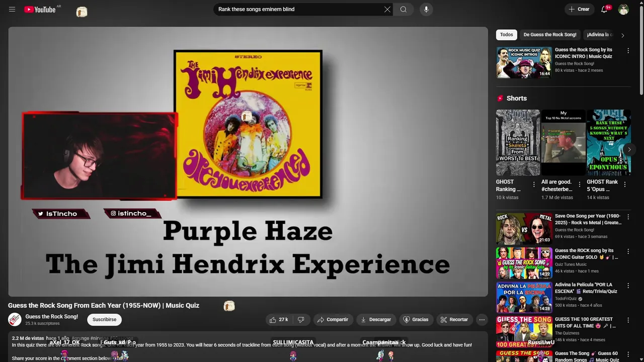Select the Todos filter chip
644x362 pixels.
tap(507, 35)
